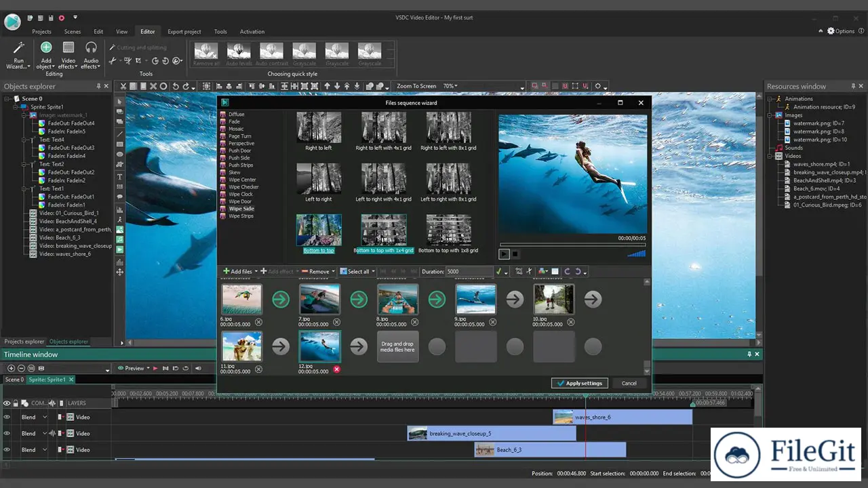The image size is (868, 488).
Task: Click the Duration input field
Action: point(469,271)
